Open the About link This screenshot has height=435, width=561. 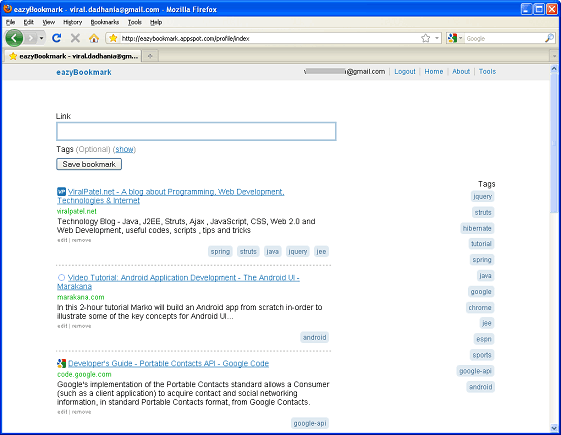[461, 72]
